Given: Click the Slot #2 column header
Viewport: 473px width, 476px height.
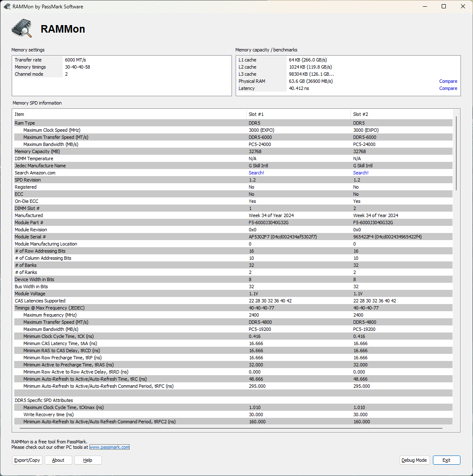Looking at the screenshot, I should coord(402,114).
